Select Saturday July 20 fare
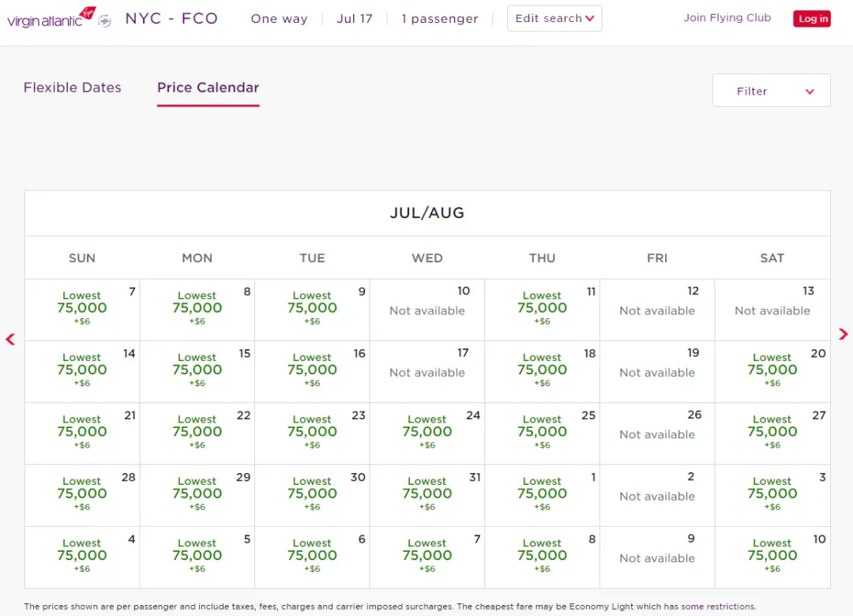 tap(772, 370)
